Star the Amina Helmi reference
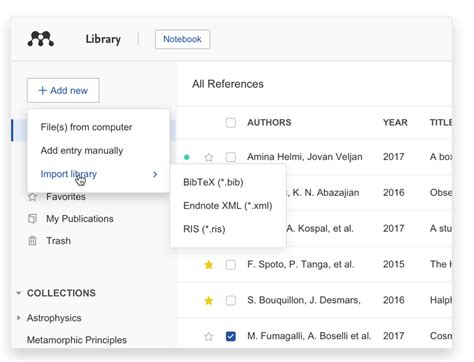This screenshot has height=362, width=474. click(x=209, y=157)
